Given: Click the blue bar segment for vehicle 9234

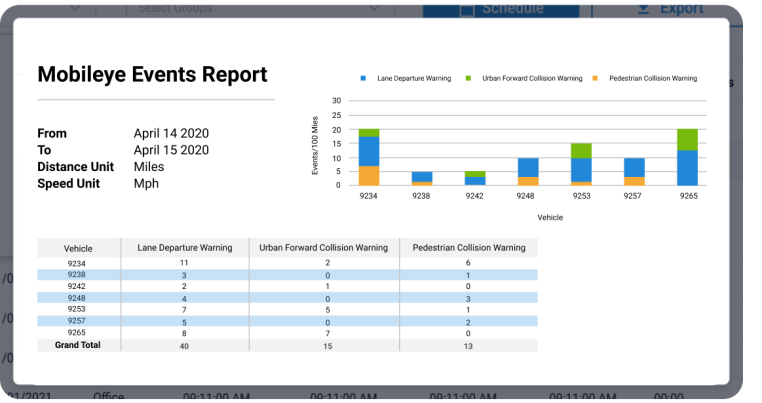Looking at the screenshot, I should (x=369, y=152).
